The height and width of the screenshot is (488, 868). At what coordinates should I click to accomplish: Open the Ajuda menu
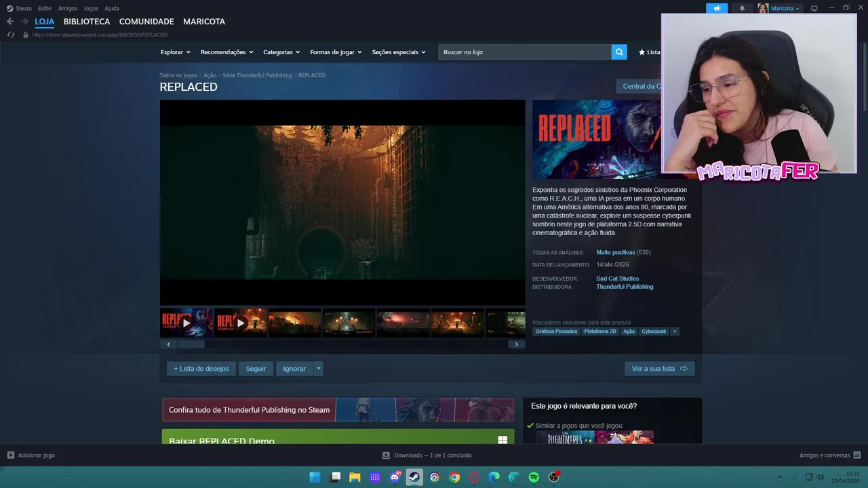pos(112,8)
